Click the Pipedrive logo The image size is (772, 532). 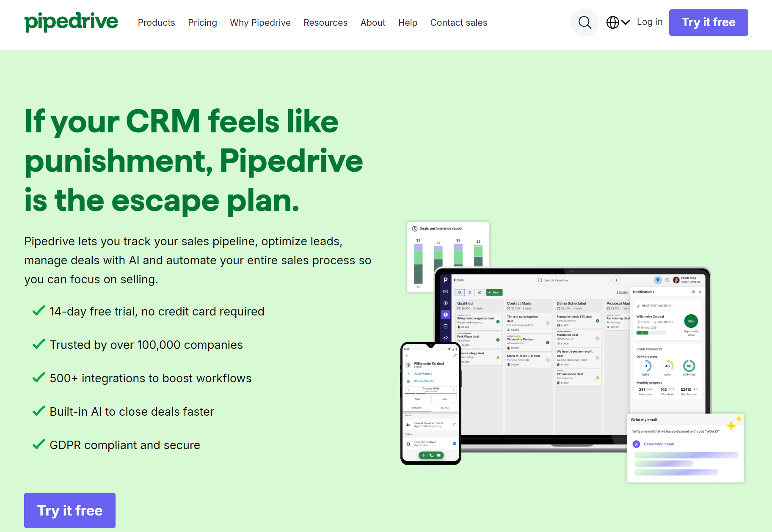[71, 22]
